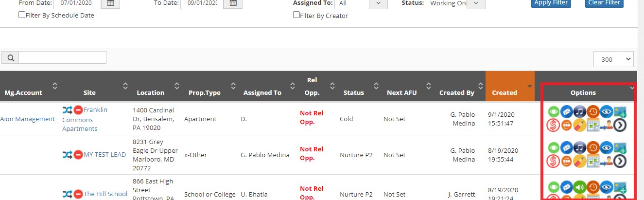Sort by the Status column header
644x200 pixels.
[x=353, y=92]
